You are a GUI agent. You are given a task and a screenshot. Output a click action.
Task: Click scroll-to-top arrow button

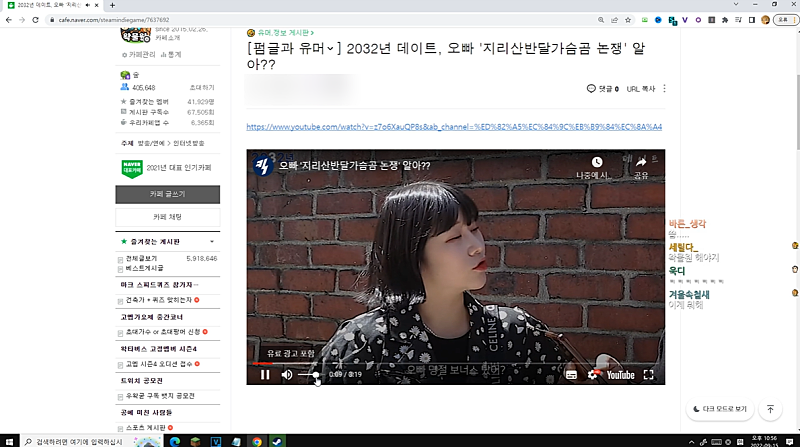[770, 409]
